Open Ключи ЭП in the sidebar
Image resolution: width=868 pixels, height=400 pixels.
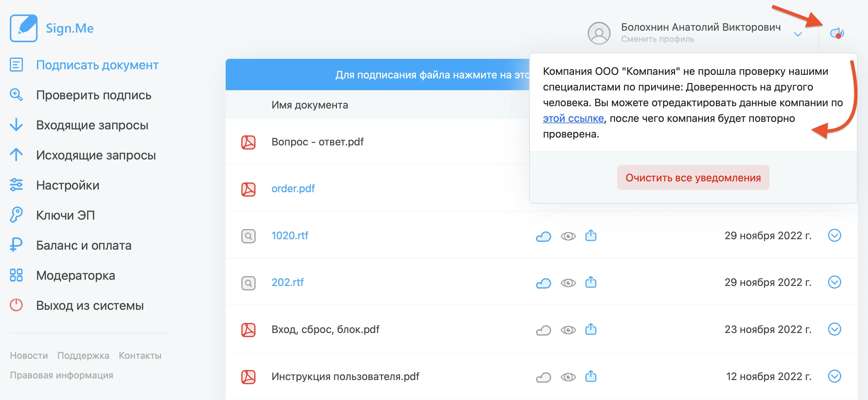pos(65,215)
